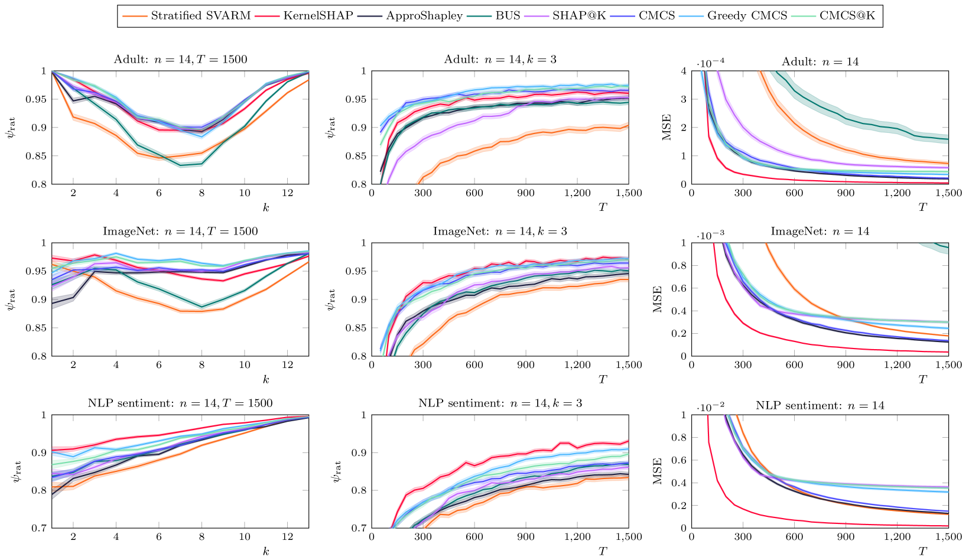Pick the dark ApproShapley line swatch

click(x=370, y=17)
